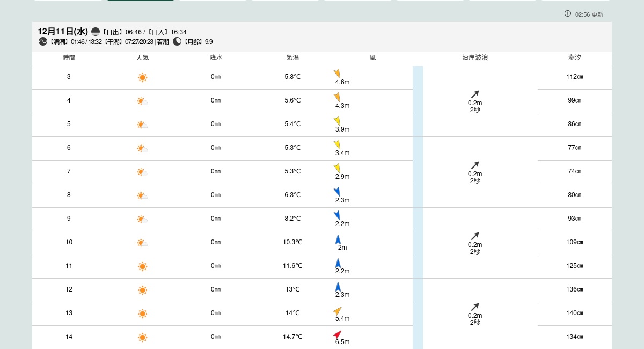Click the 気温 column header
The height and width of the screenshot is (349, 644).
click(292, 57)
